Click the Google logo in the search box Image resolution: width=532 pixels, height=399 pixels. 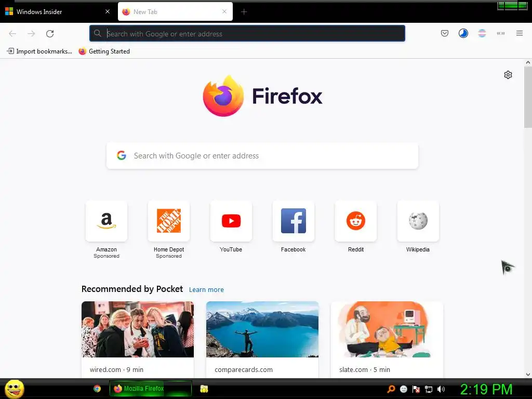tap(122, 155)
